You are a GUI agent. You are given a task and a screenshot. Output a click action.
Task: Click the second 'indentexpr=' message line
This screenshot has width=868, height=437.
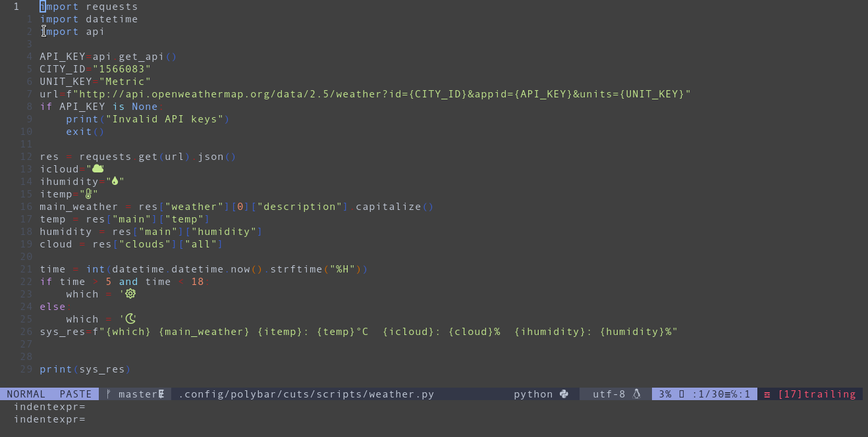(x=49, y=419)
